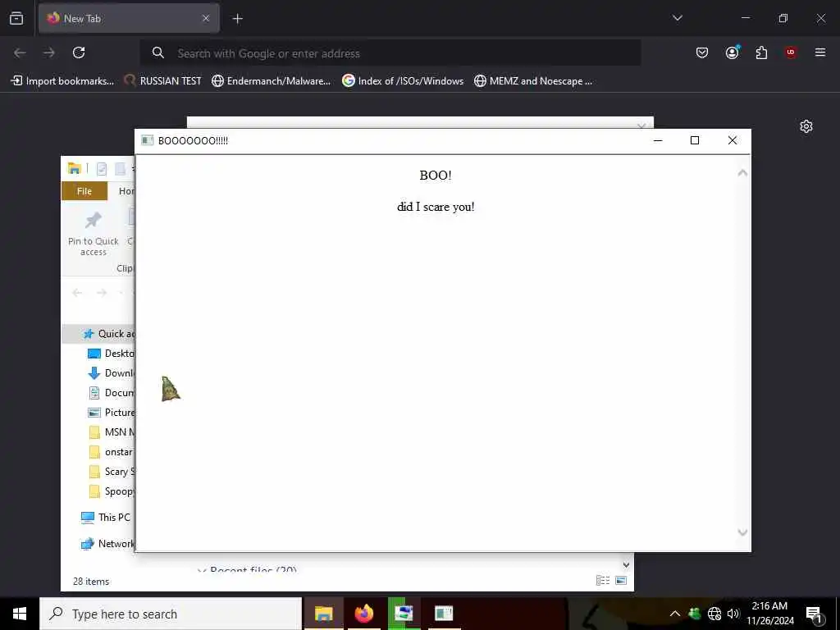The image size is (840, 630).
Task: Open a new tab with plus button
Action: 237,19
